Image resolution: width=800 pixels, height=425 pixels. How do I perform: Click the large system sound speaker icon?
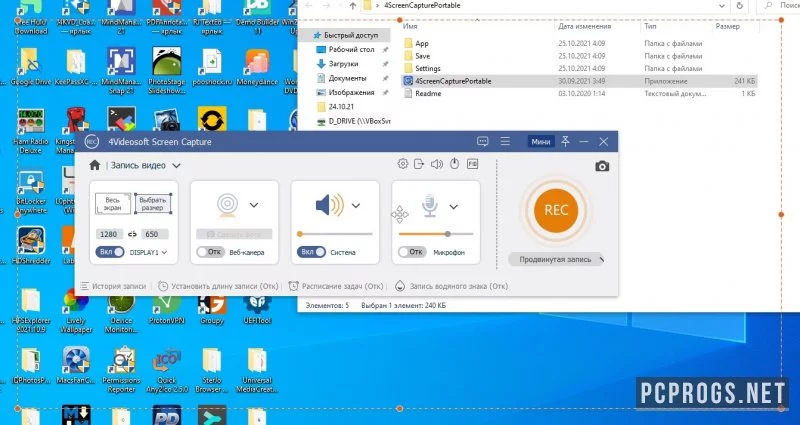click(x=330, y=205)
